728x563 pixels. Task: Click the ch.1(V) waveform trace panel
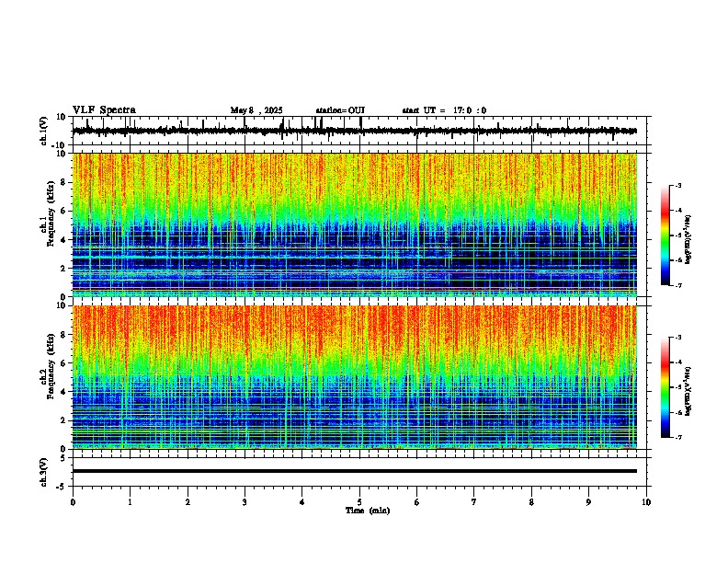coord(361,131)
